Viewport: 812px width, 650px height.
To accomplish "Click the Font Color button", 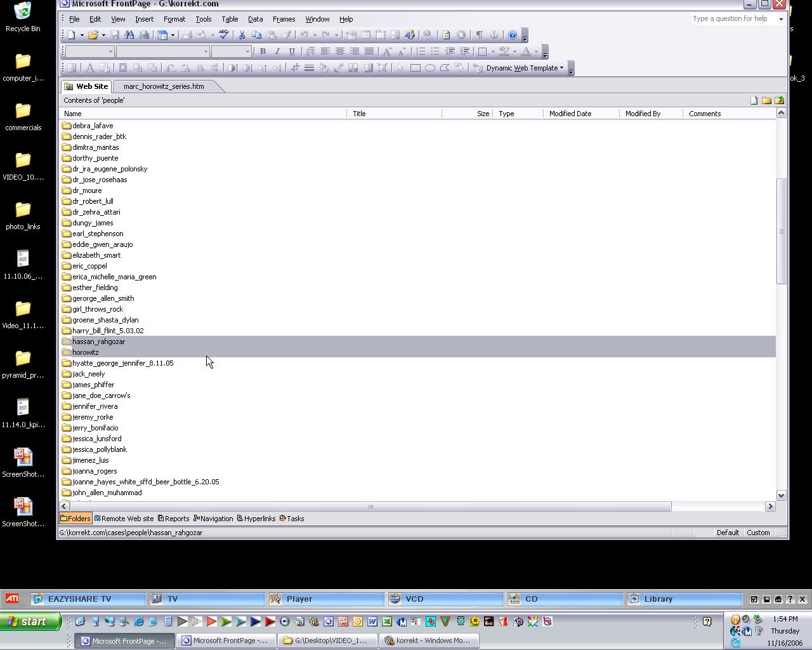I will (x=526, y=51).
